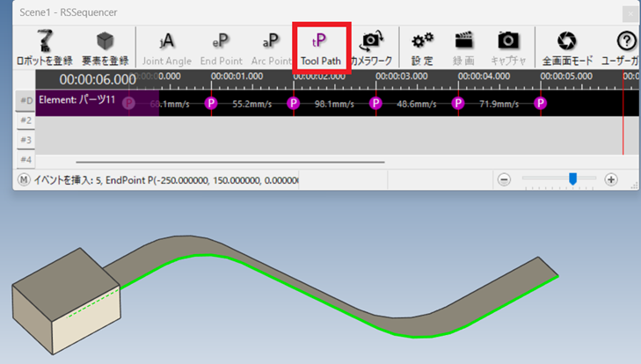
Task: Click the 55.2mm/s speed segment
Action: (x=252, y=104)
